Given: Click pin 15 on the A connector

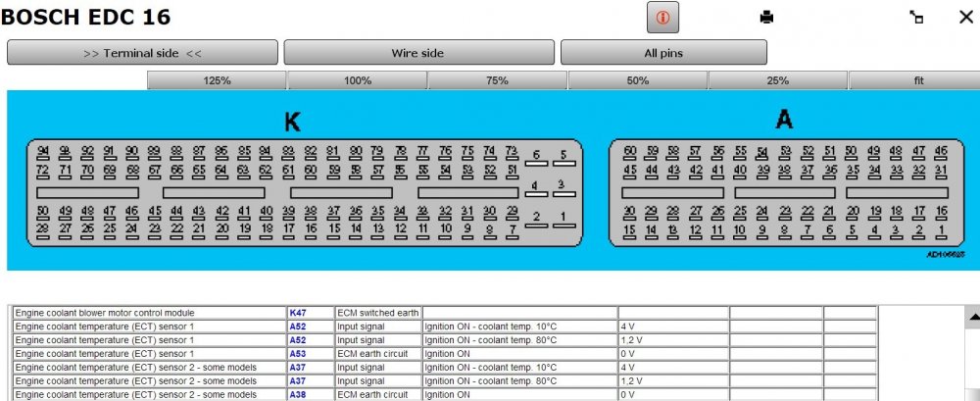Looking at the screenshot, I should tap(630, 232).
